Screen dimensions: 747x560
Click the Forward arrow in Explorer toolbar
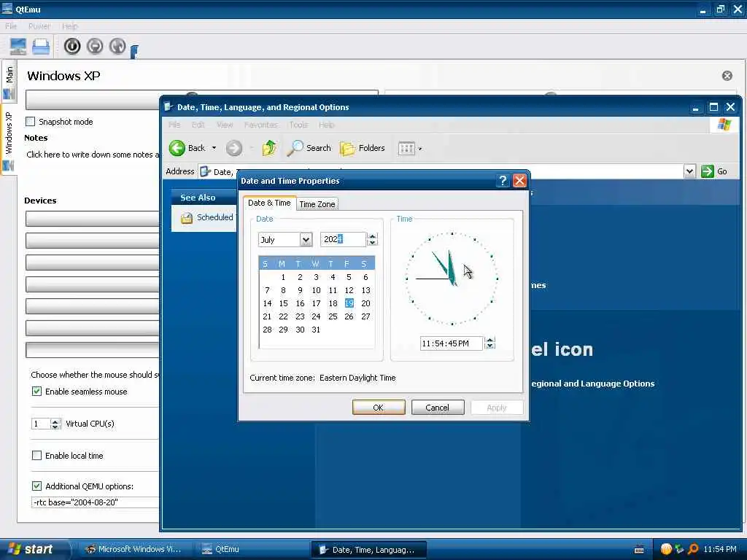click(234, 148)
